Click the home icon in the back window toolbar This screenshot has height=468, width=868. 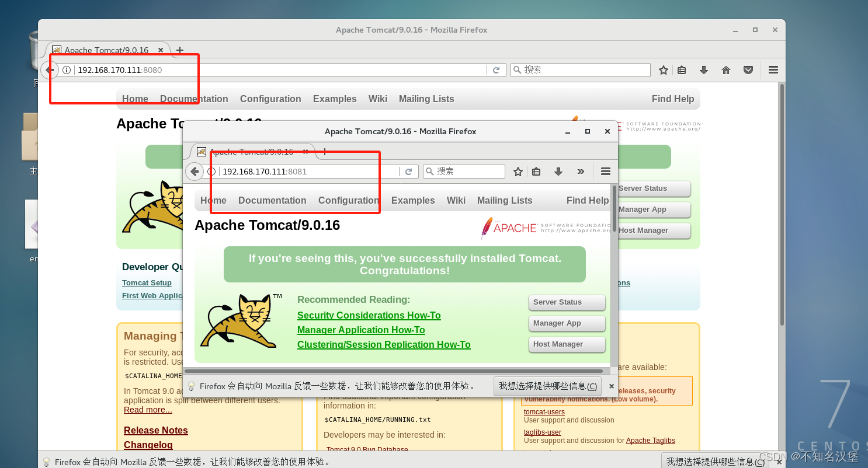tap(726, 70)
